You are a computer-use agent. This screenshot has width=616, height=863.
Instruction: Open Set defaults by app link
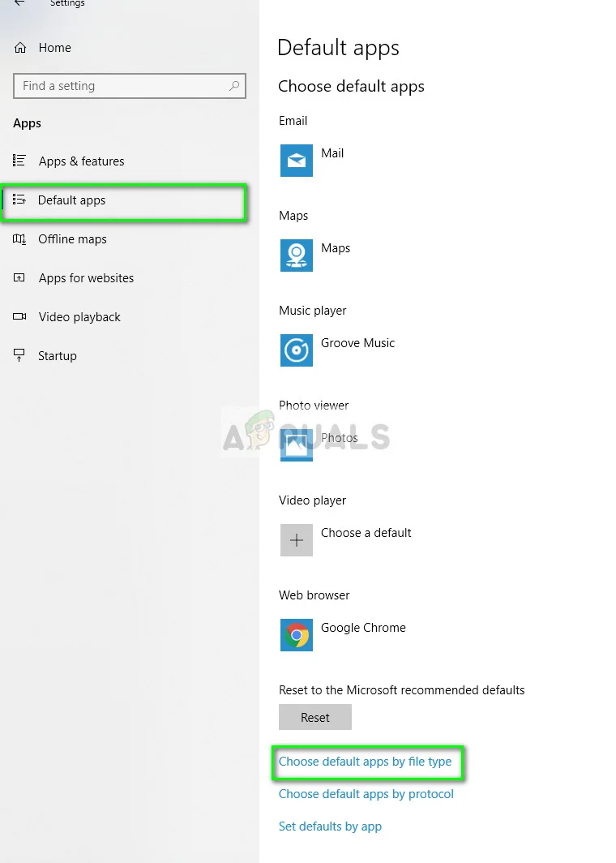click(330, 827)
